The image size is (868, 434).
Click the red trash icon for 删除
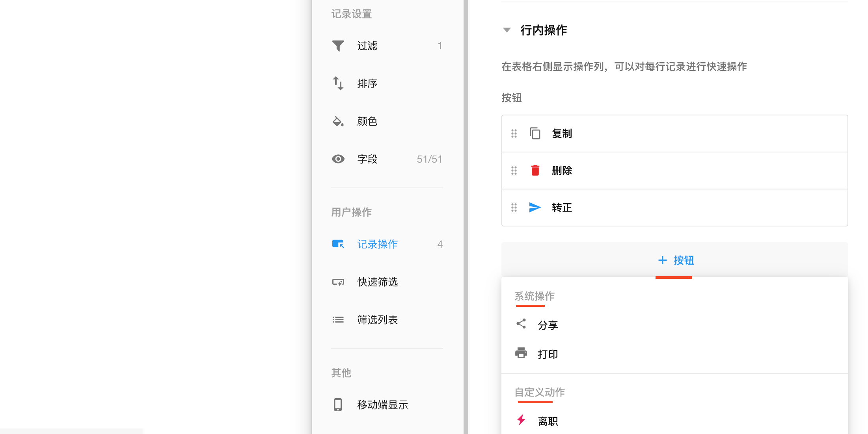535,171
